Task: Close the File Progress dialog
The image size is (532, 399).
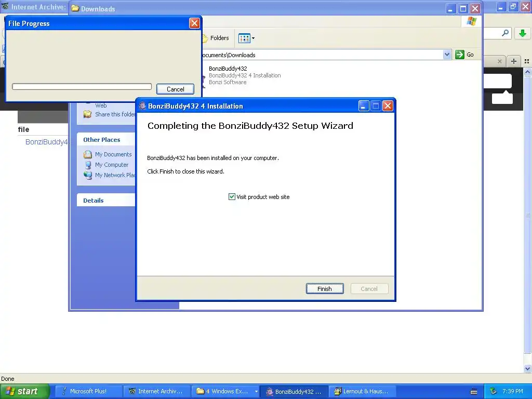Action: [194, 23]
